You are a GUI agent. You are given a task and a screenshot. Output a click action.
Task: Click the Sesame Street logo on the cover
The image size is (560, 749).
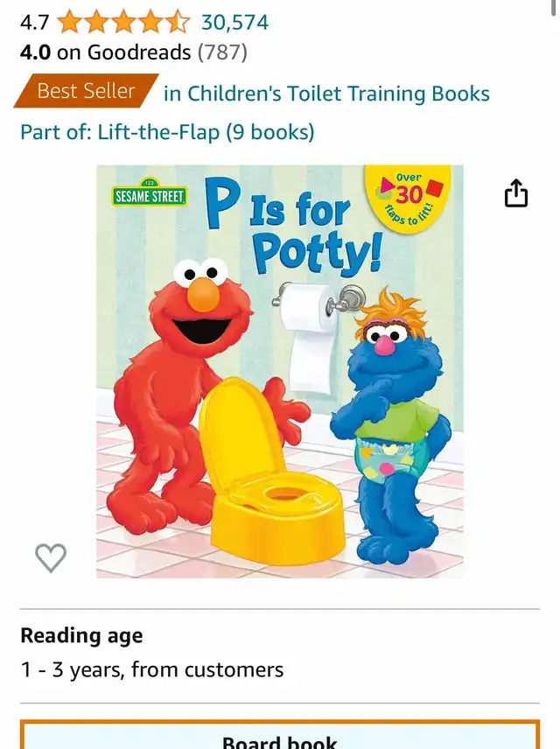(150, 192)
